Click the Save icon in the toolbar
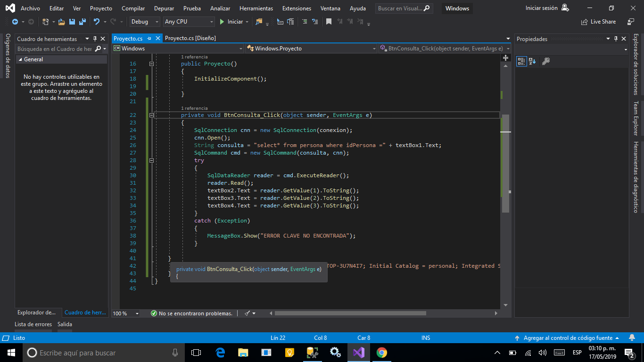This screenshot has width=644, height=362. click(x=73, y=22)
